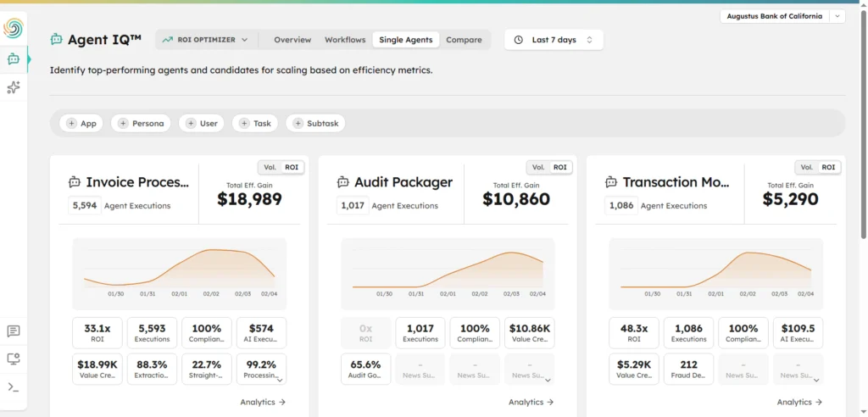Image resolution: width=868 pixels, height=417 pixels.
Task: Switch to the Compare tab
Action: 464,40
